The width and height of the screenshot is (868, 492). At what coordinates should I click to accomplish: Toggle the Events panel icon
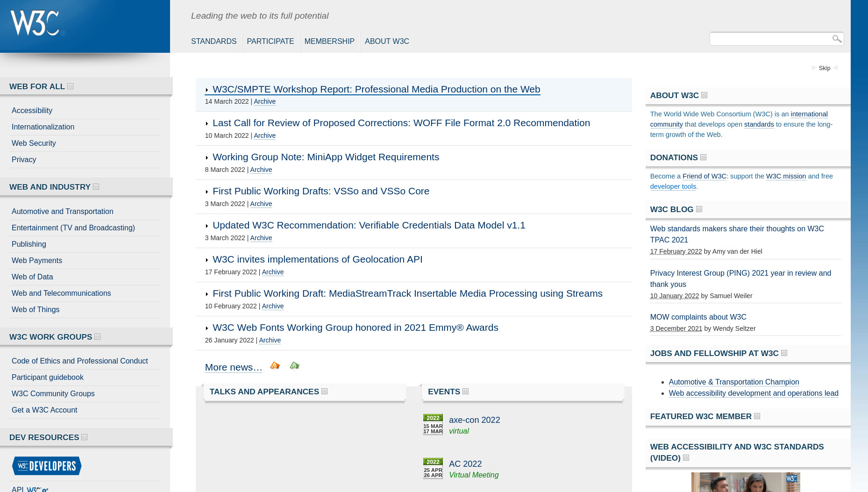[x=466, y=392]
